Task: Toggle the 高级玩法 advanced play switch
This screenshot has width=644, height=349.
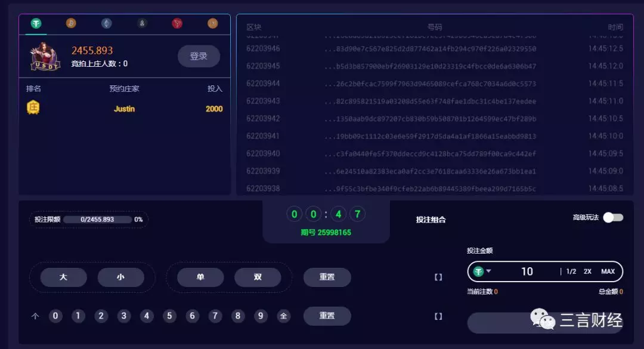Action: 613,218
